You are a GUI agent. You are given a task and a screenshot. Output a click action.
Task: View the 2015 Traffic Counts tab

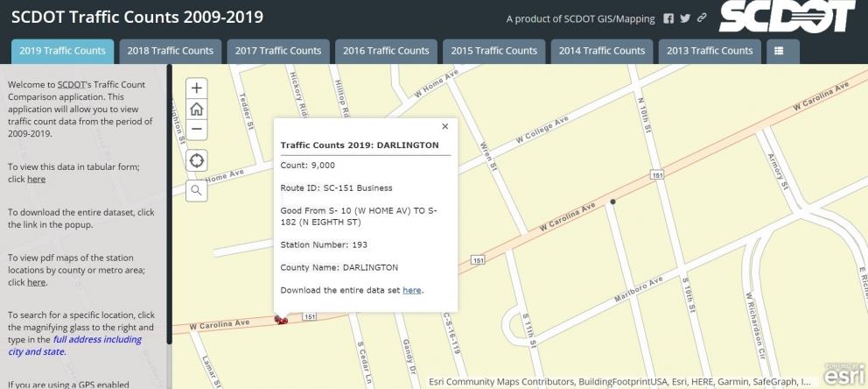493,51
